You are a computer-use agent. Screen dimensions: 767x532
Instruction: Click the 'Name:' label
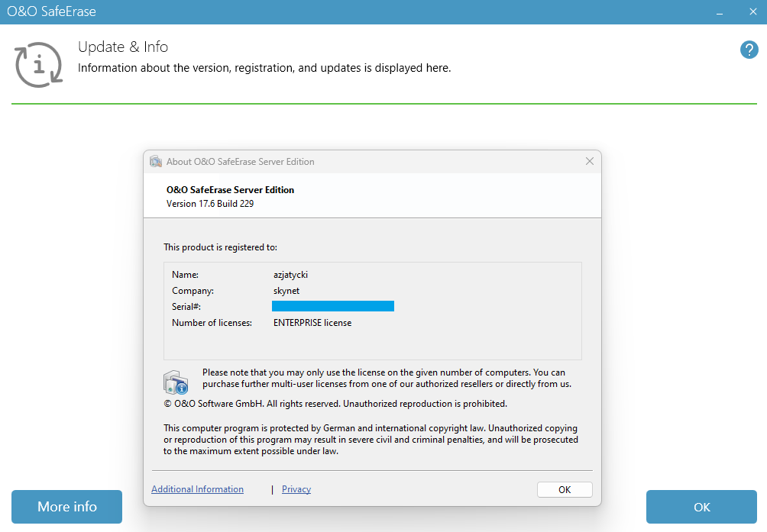point(185,275)
